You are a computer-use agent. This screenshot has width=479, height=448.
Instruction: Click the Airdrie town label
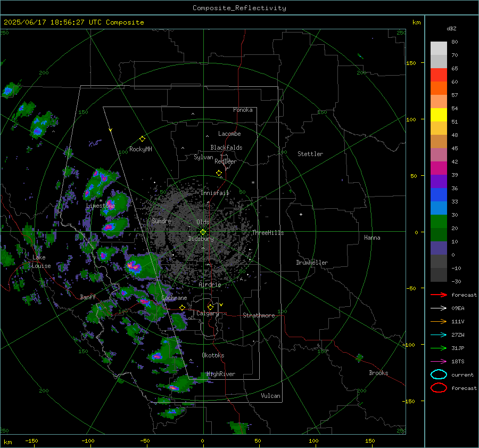pos(210,284)
